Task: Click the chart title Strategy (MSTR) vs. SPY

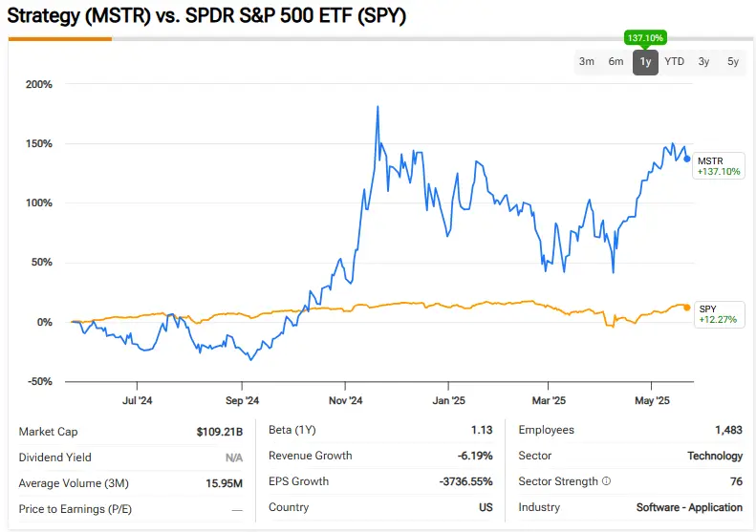Action: click(206, 15)
